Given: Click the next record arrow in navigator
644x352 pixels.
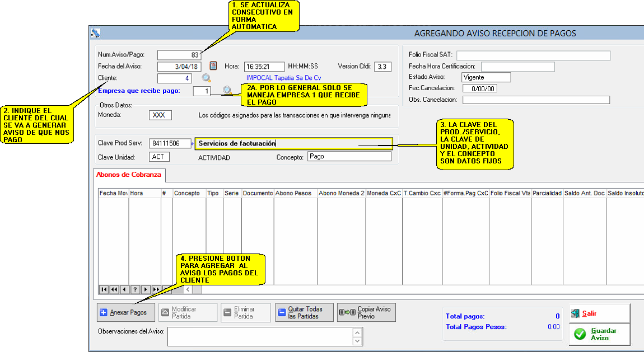Looking at the screenshot, I should click(146, 289).
